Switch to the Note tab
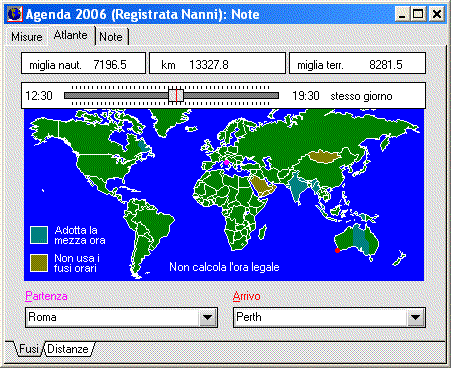The width and height of the screenshot is (451, 368). (x=111, y=37)
